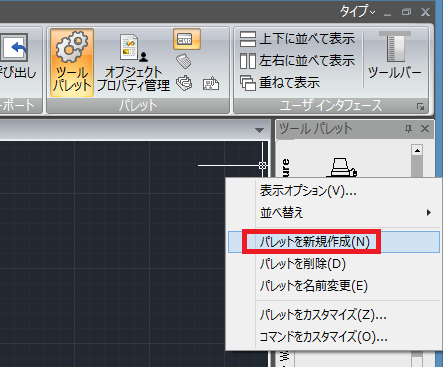Open the drawing tab list dropdown arrow
The image size is (443, 367).
pyautogui.click(x=259, y=130)
